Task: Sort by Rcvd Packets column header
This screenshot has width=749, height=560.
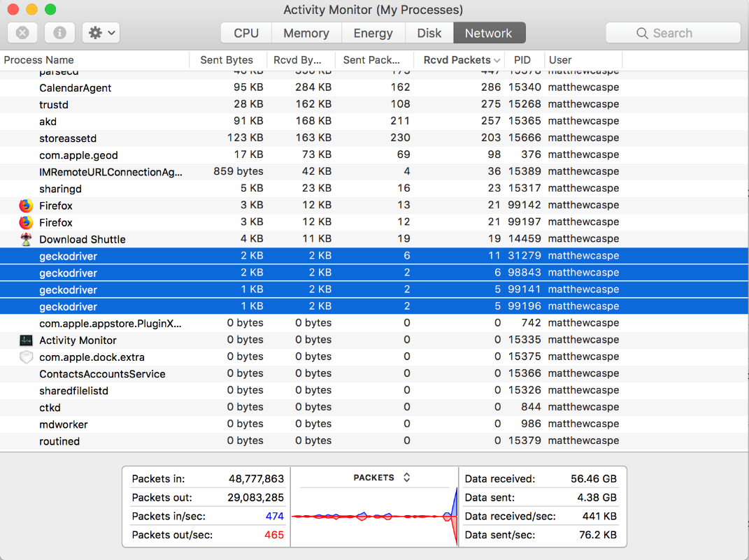Action: point(457,60)
